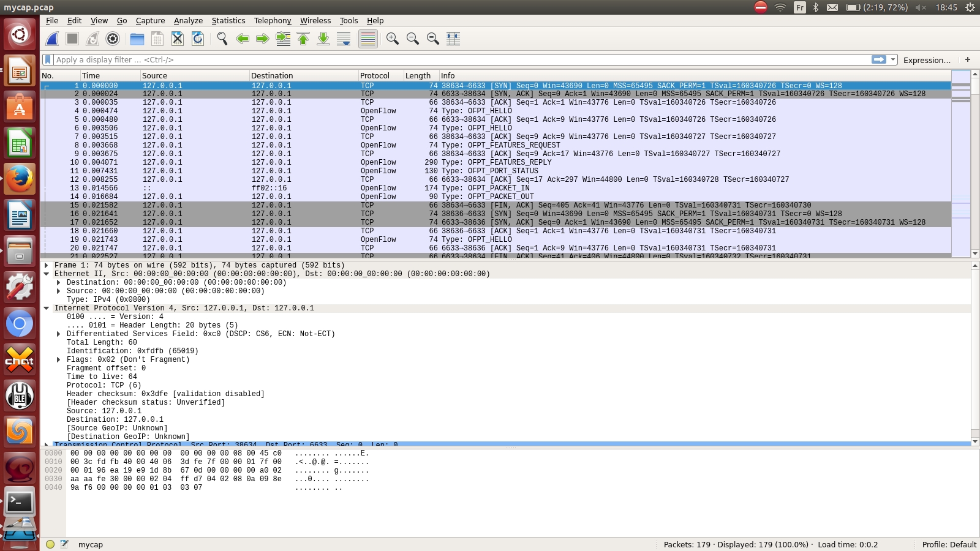This screenshot has height=551, width=980.
Task: Select packet 13 OFPT_PACKET_IN row
Action: [x=496, y=188]
